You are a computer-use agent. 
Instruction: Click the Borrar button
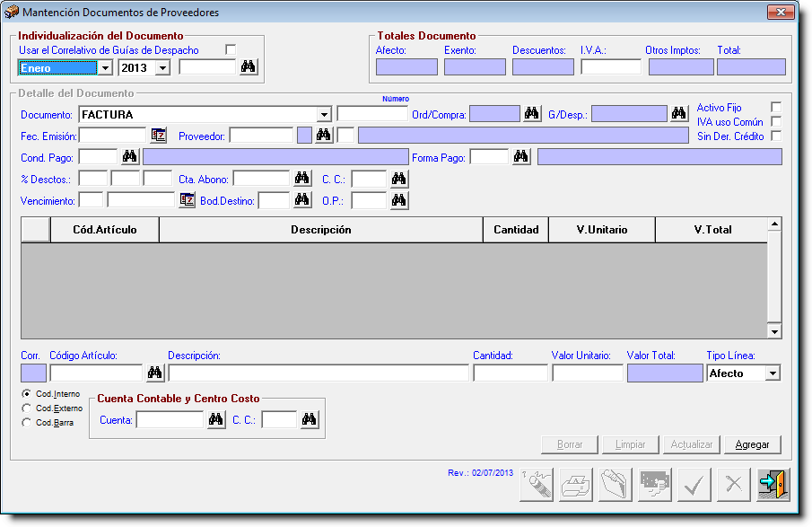coord(570,444)
